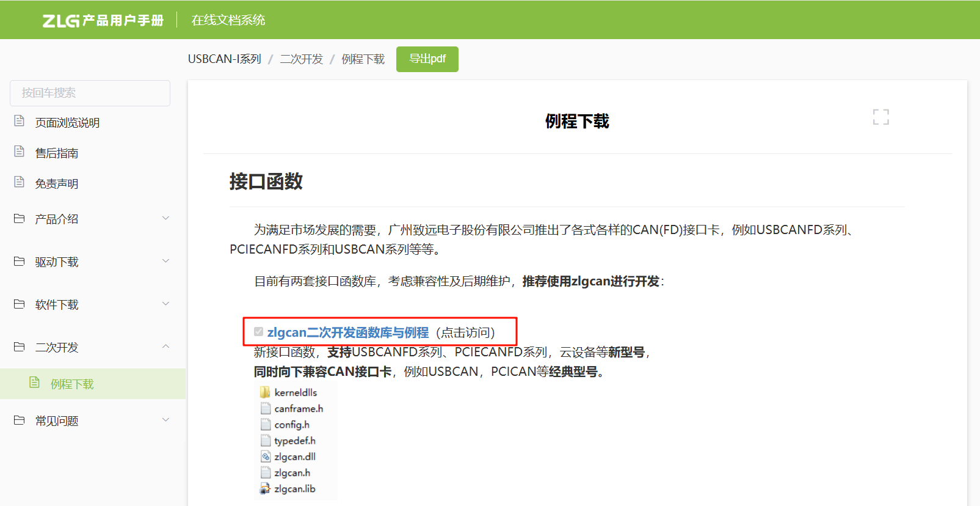Click folder icon beside 产品介绍
The width and height of the screenshot is (980, 506).
[x=19, y=218]
